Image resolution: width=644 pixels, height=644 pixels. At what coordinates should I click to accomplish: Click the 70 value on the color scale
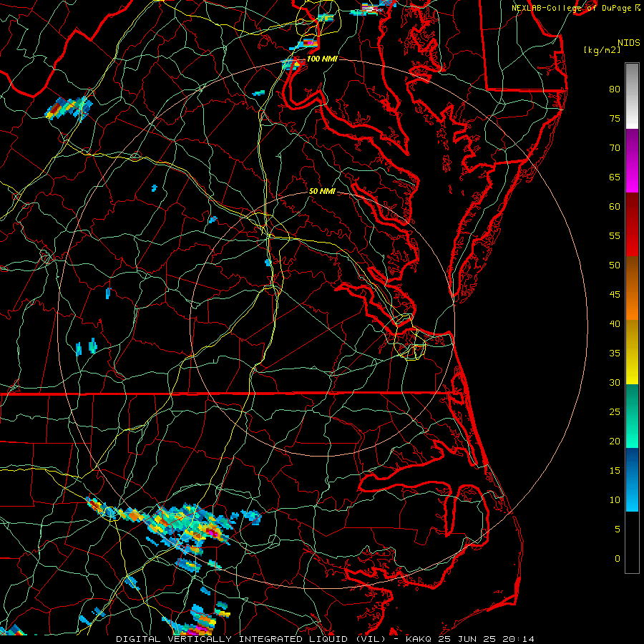click(x=615, y=148)
